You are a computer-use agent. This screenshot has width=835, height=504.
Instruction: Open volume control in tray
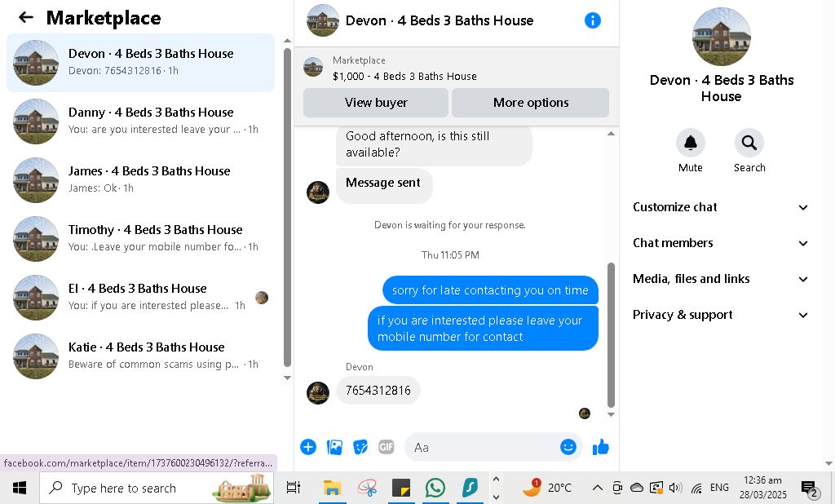click(676, 488)
